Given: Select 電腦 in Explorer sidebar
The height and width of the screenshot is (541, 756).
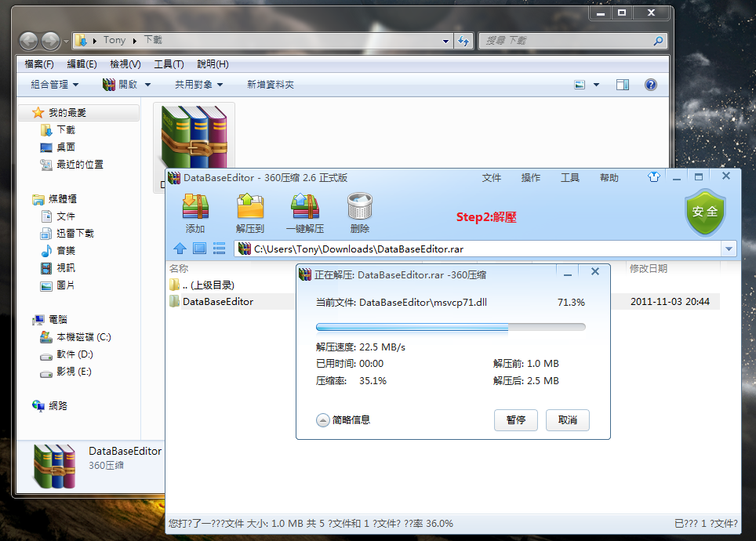Looking at the screenshot, I should 58,319.
